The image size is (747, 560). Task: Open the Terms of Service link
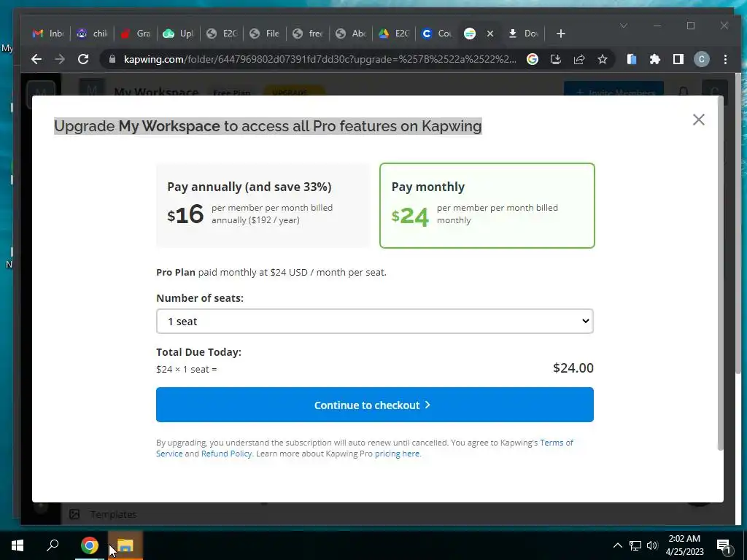point(557,443)
